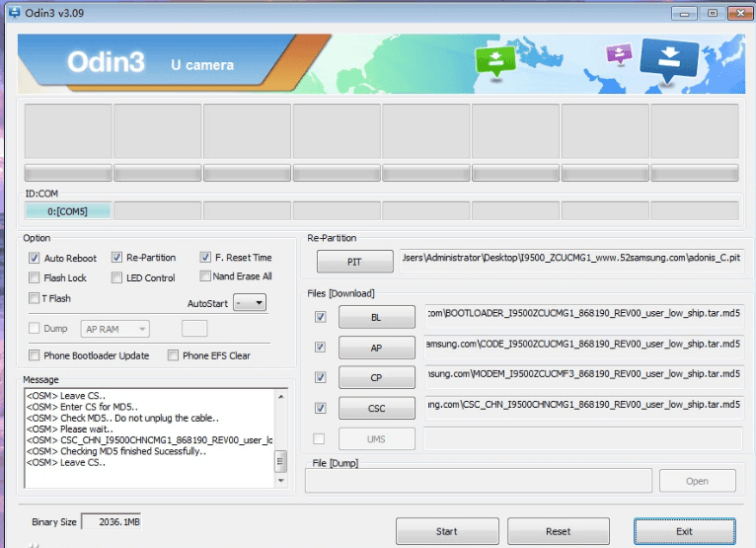Click the Odin3 banner logo text

(x=106, y=62)
